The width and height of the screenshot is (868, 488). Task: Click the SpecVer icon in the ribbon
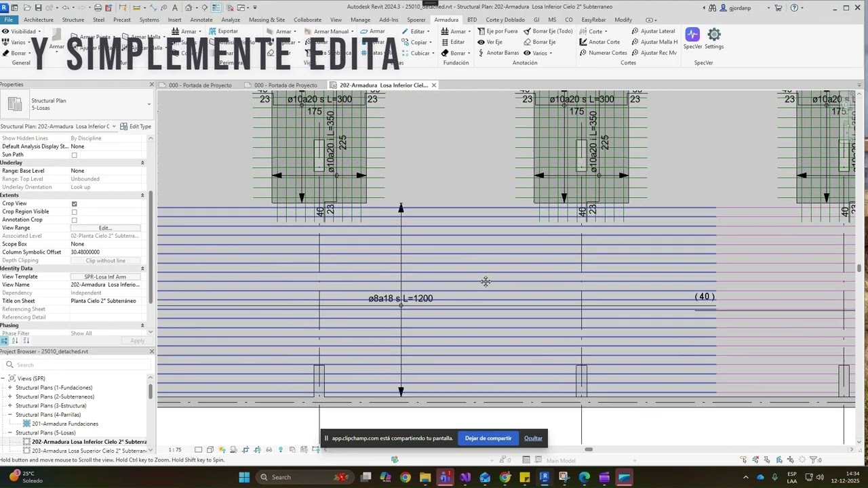click(x=692, y=35)
